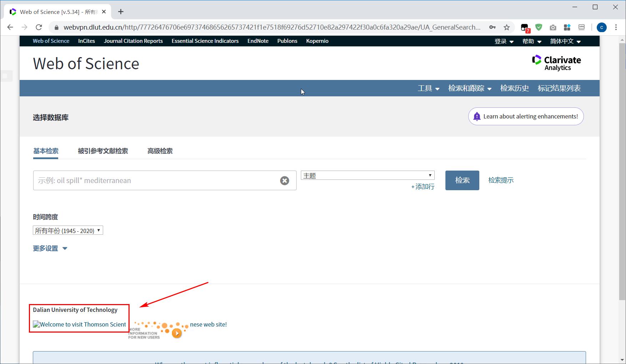The height and width of the screenshot is (364, 626).
Task: Open Journal Citation Reports
Action: click(x=133, y=41)
